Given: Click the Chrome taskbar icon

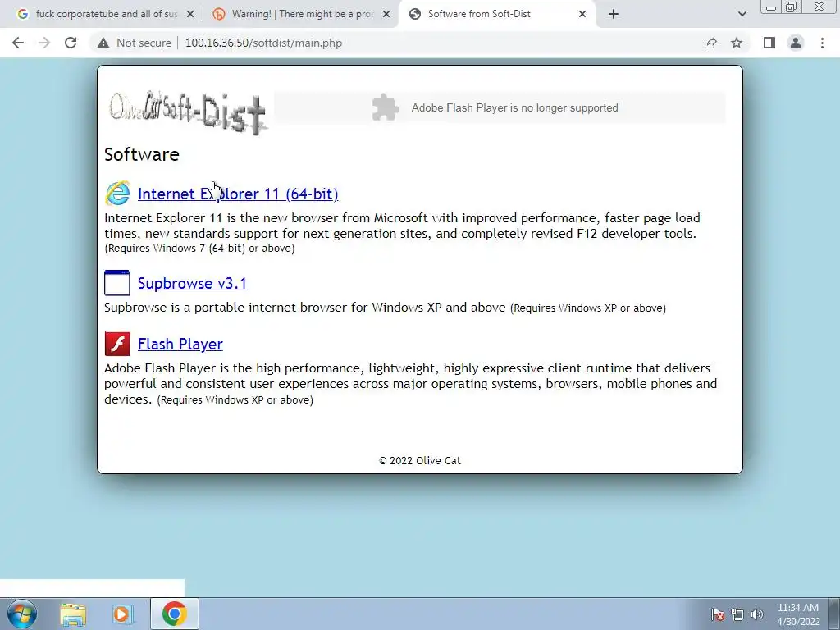Looking at the screenshot, I should coord(174,614).
